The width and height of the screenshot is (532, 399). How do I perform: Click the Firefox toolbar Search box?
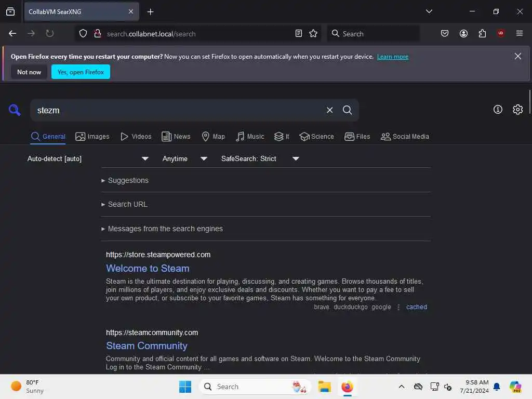pyautogui.click(x=373, y=34)
